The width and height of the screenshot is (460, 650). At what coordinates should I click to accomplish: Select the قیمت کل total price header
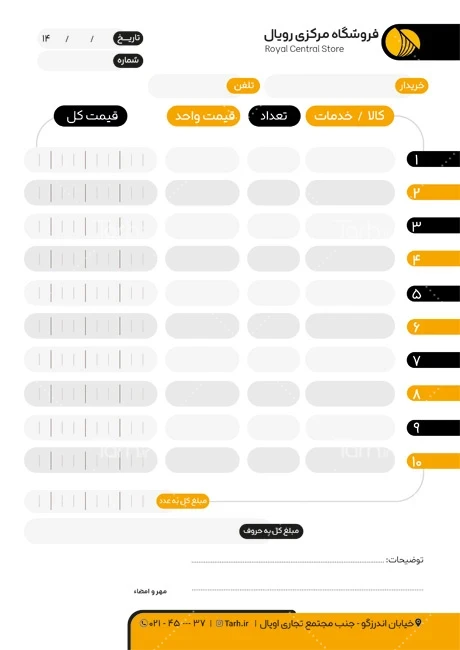[90, 116]
